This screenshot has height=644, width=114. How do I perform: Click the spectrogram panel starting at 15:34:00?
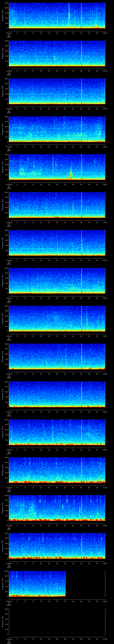coord(57,394)
